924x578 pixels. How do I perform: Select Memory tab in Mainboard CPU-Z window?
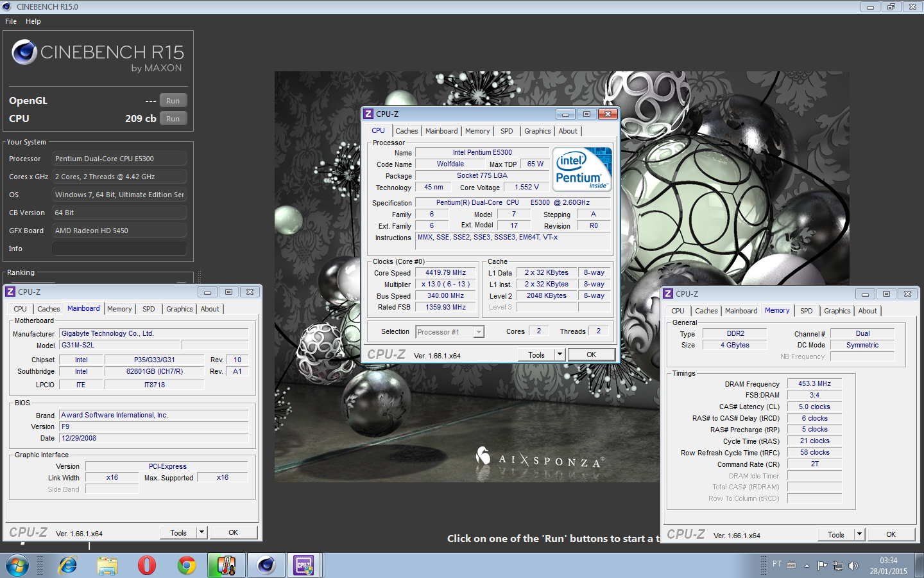[x=119, y=309]
